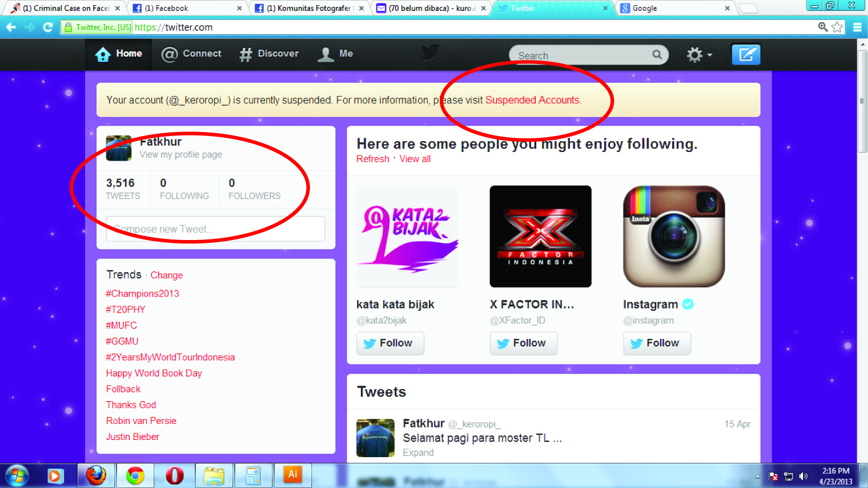Image resolution: width=868 pixels, height=488 pixels.
Task: Open the Connect tab
Action: pyautogui.click(x=191, y=54)
